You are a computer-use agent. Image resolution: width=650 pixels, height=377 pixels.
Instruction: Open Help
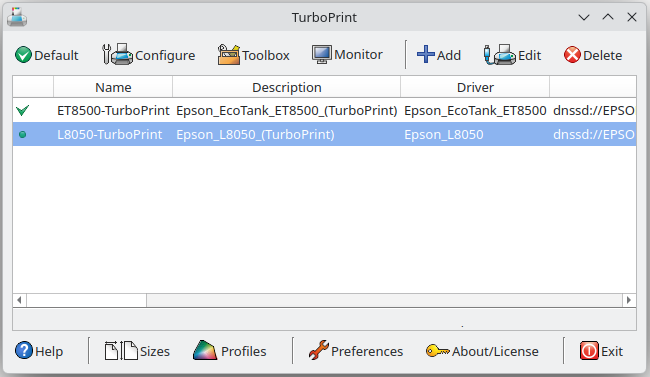pyautogui.click(x=39, y=351)
